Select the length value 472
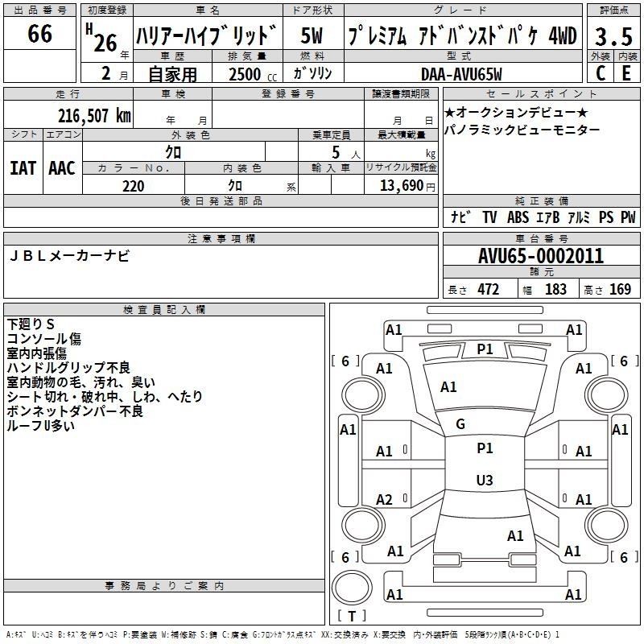 tap(489, 290)
